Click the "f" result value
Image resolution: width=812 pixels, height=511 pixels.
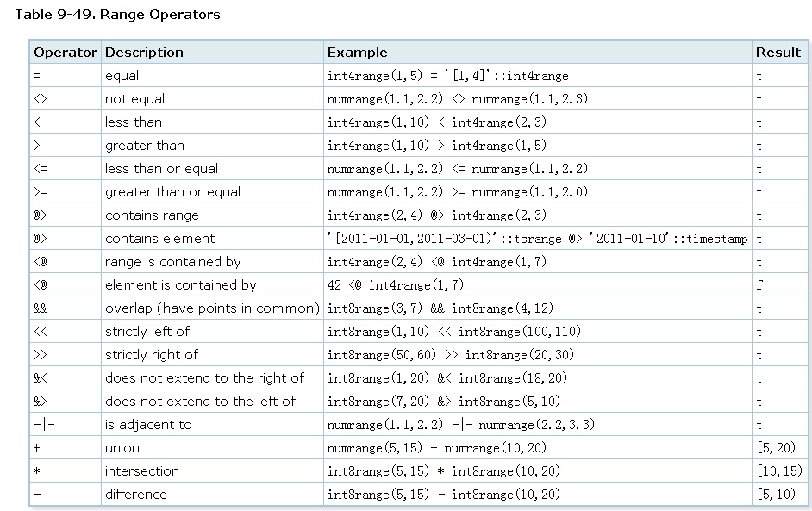[x=759, y=284]
